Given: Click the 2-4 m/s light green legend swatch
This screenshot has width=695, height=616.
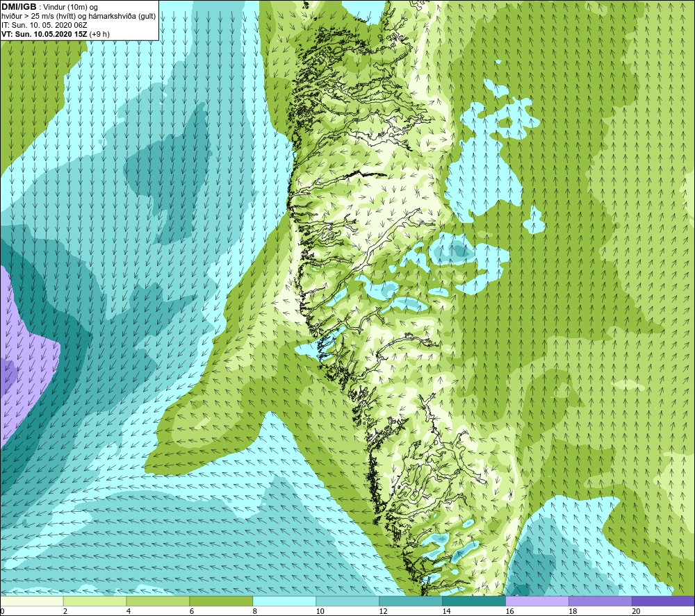Looking at the screenshot, I should 95,601.
